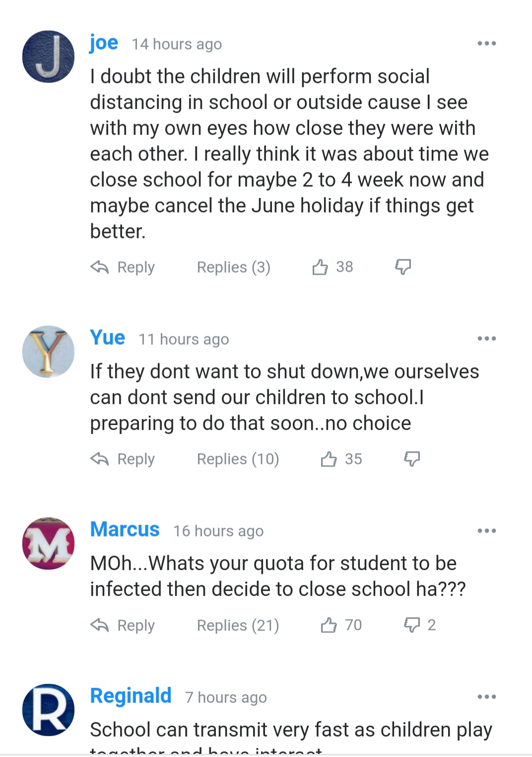Reply to Yue's comment
This screenshot has height=757, width=532.
[x=123, y=459]
